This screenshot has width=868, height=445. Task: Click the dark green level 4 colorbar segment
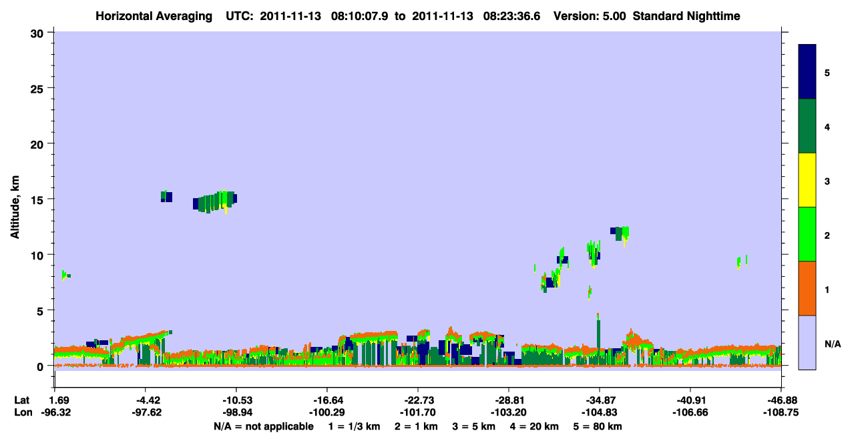(x=807, y=126)
